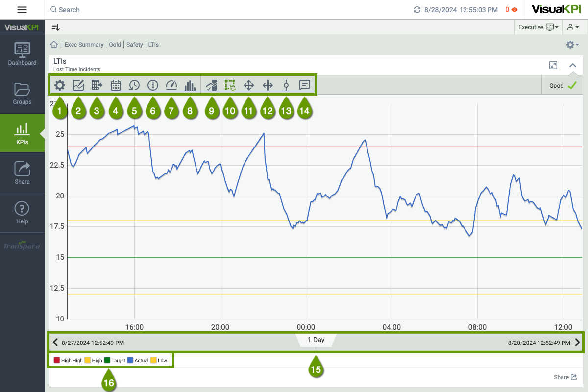
Task: Click the gauge view icon
Action: [171, 86]
